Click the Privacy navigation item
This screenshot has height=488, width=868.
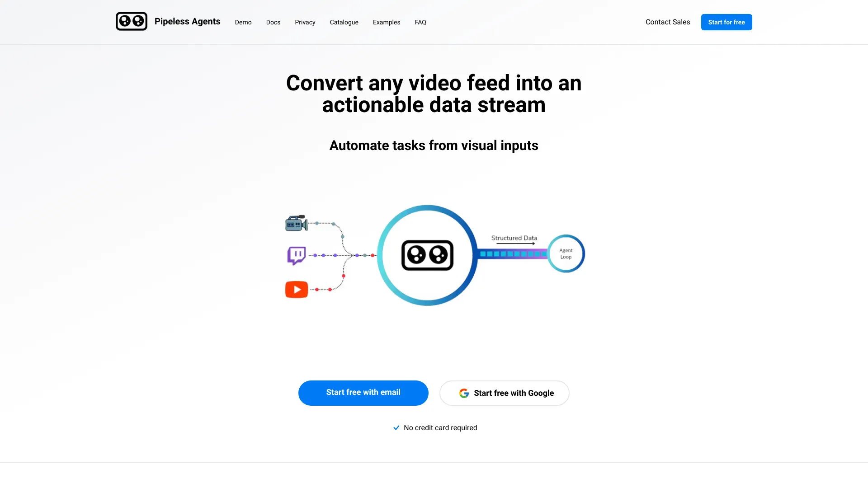(x=305, y=22)
